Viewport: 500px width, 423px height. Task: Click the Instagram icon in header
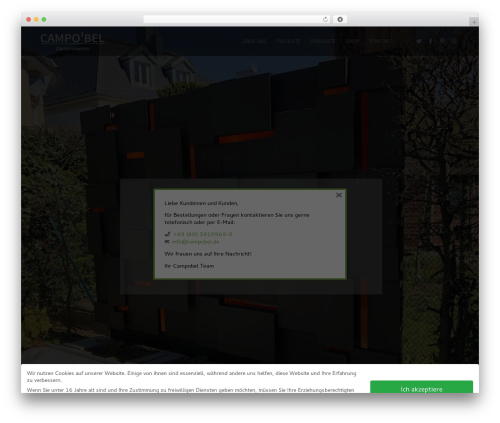[x=454, y=41]
